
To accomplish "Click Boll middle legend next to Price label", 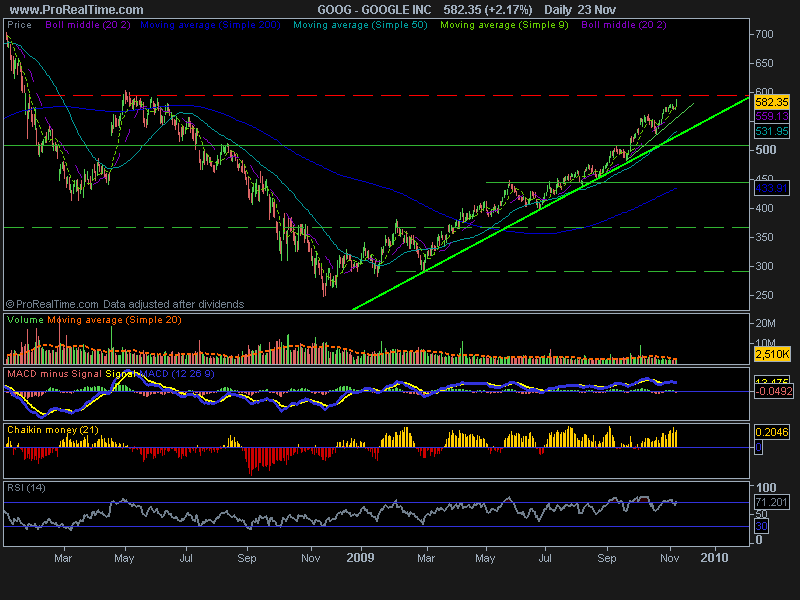I will [x=88, y=24].
